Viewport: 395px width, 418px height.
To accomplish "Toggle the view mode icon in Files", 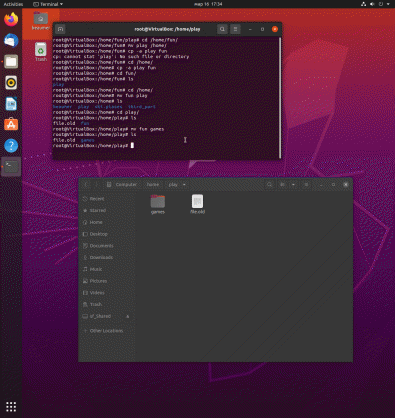I will point(282,184).
